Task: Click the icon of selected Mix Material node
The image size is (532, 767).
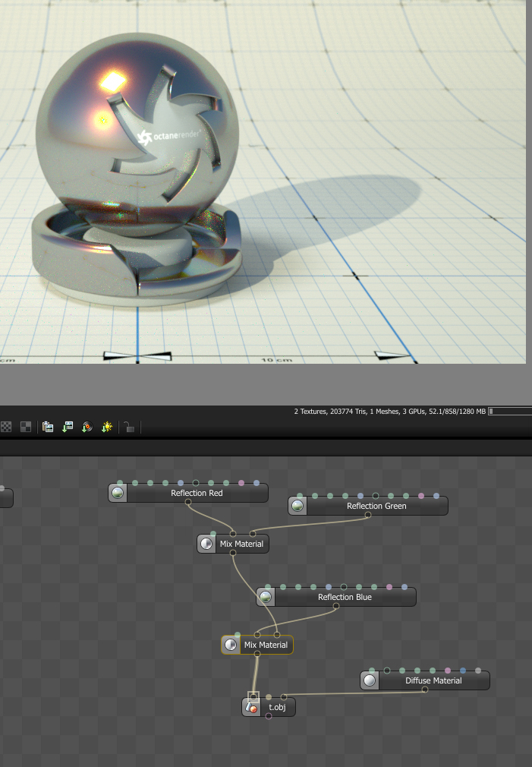Action: [230, 645]
